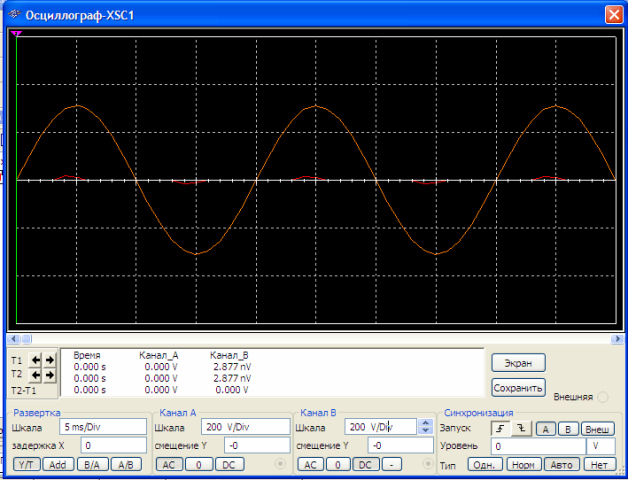Screen dimensions: 628x480
Task: Select Норм trigger type
Action: coord(524,465)
